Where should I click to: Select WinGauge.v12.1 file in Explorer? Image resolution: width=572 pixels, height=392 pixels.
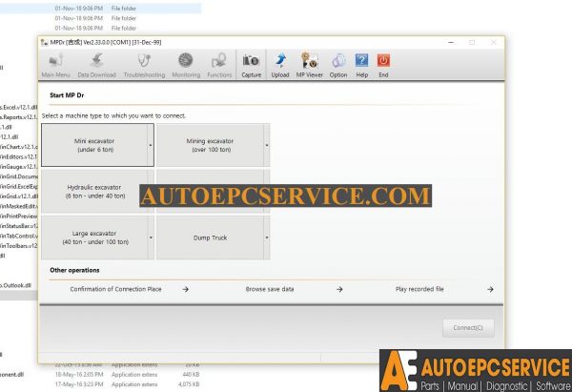pyautogui.click(x=18, y=167)
